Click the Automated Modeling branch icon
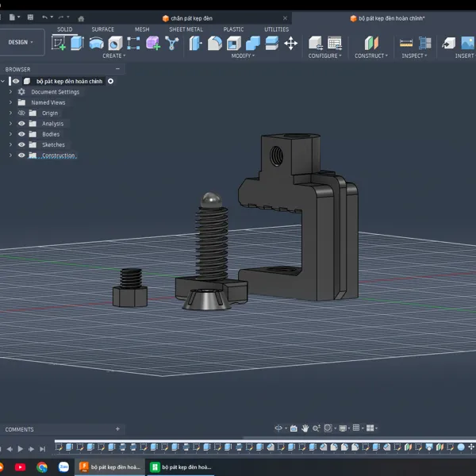 click(172, 43)
